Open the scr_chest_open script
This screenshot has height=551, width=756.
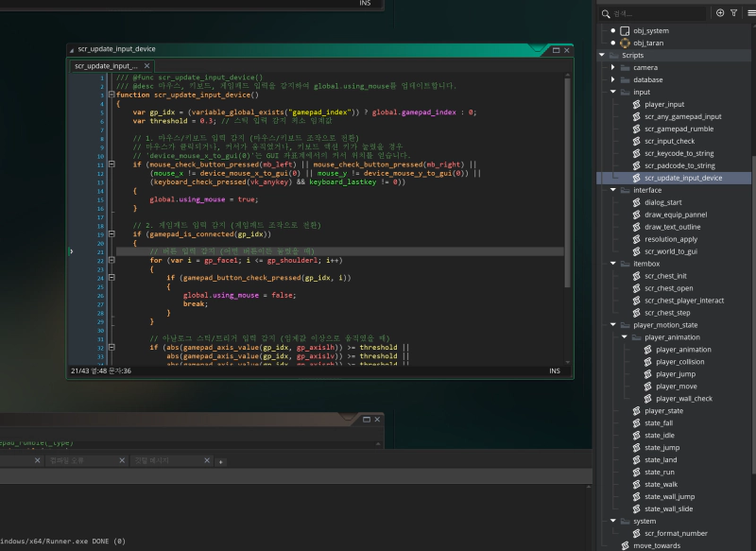668,288
